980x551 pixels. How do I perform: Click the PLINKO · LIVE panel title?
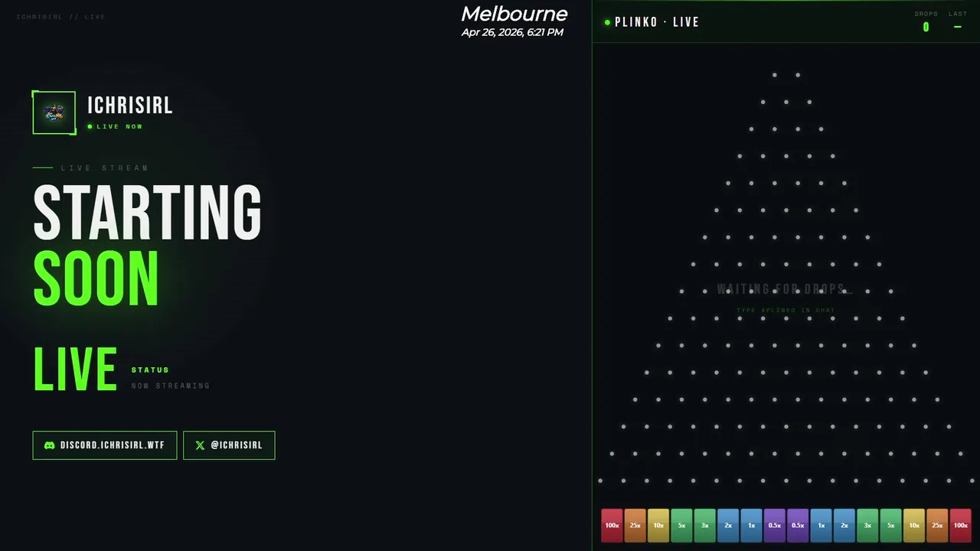657,22
